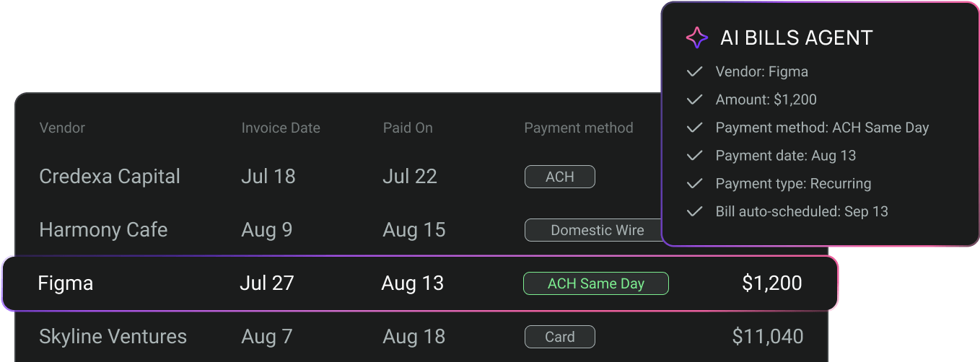Click the $11,040 amount for Skyline Ventures
This screenshot has width=980, height=362.
coord(768,336)
